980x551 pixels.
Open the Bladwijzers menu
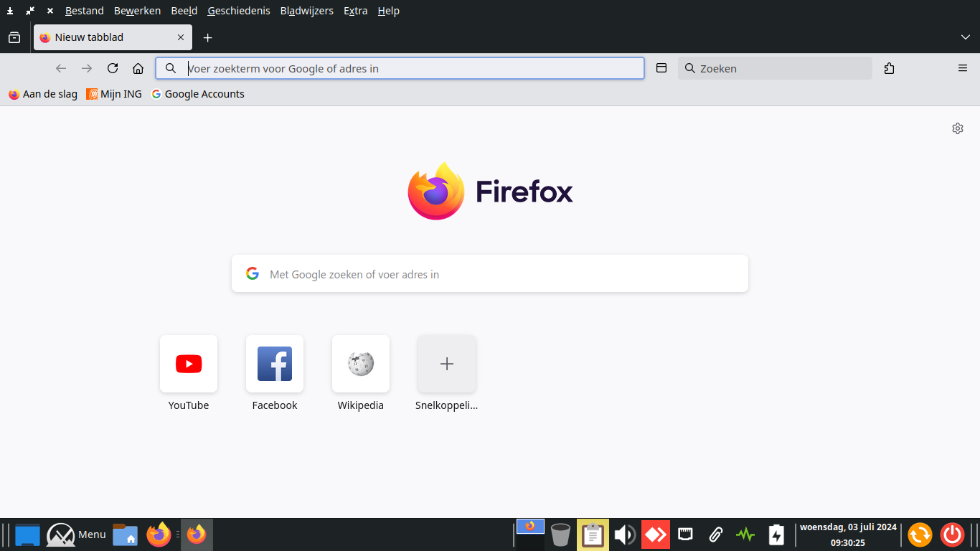306,11
